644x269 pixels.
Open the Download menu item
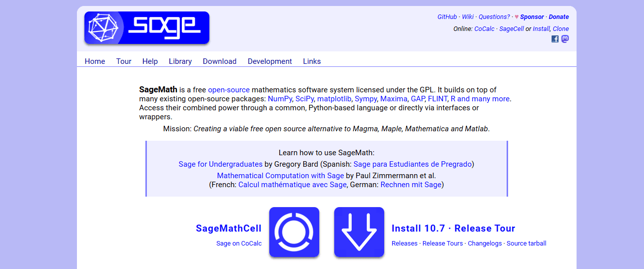(x=219, y=61)
